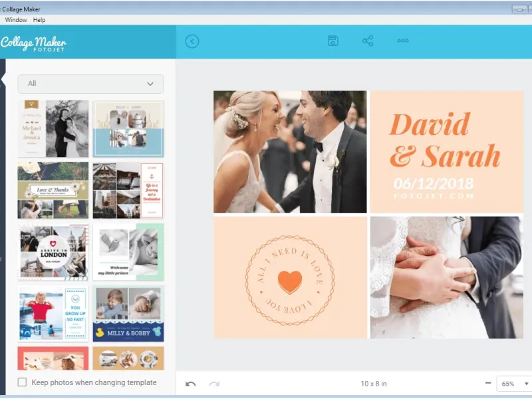Click the save floppy disk icon
This screenshot has height=399, width=532.
pyautogui.click(x=333, y=41)
